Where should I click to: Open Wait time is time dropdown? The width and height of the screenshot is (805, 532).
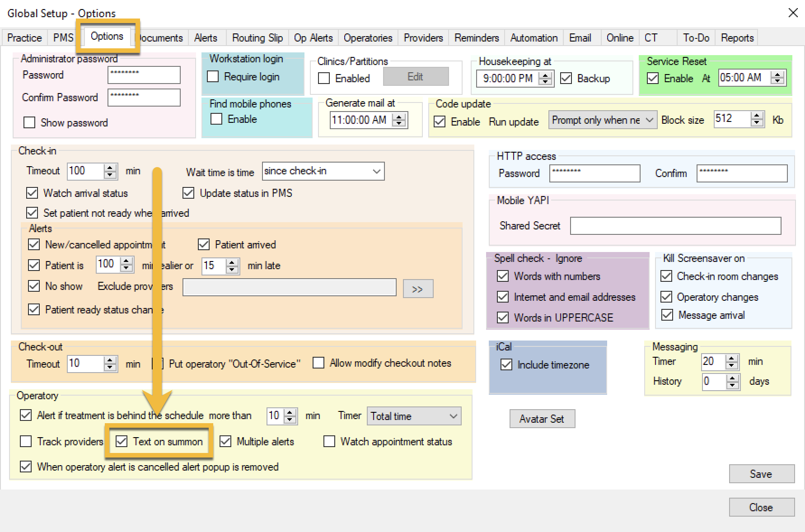point(323,171)
